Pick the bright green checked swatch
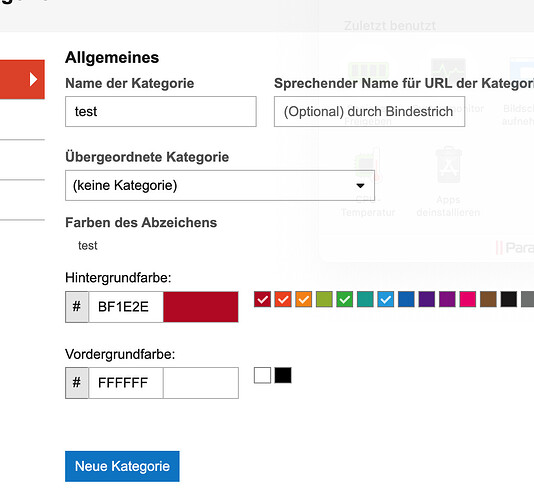The width and height of the screenshot is (534, 500). (x=345, y=299)
